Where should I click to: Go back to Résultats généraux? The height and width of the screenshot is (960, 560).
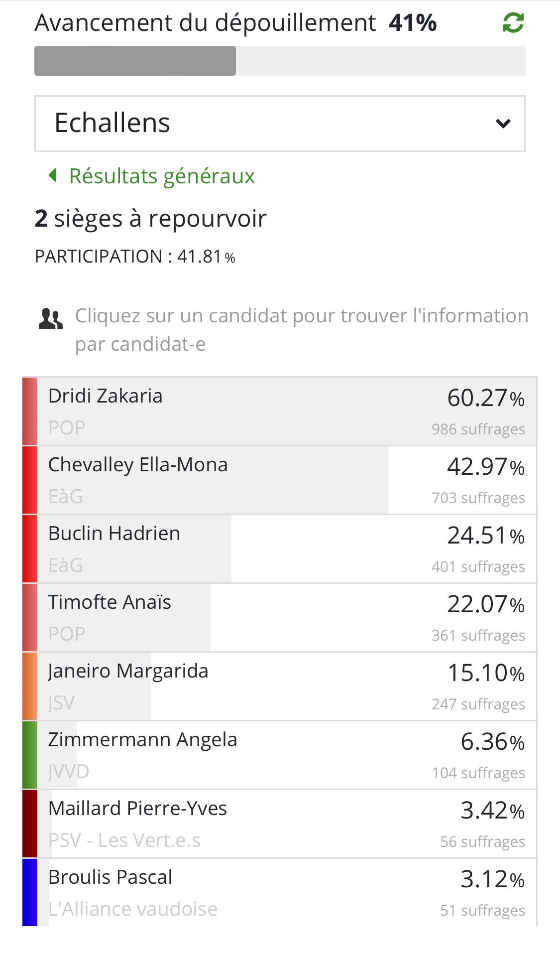162,176
